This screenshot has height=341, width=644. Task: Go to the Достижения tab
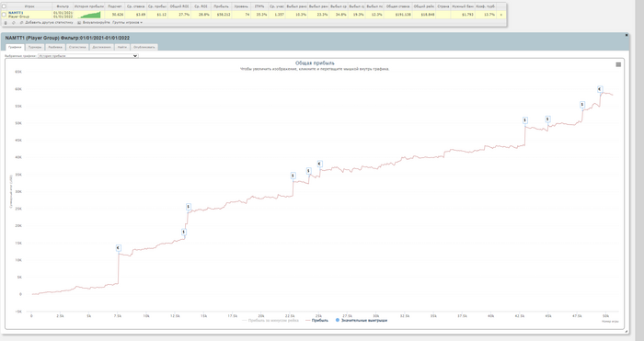pyautogui.click(x=101, y=47)
